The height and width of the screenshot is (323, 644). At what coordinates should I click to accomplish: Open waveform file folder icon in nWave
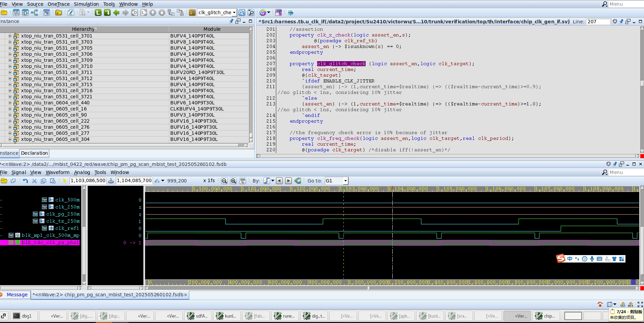tap(4, 181)
